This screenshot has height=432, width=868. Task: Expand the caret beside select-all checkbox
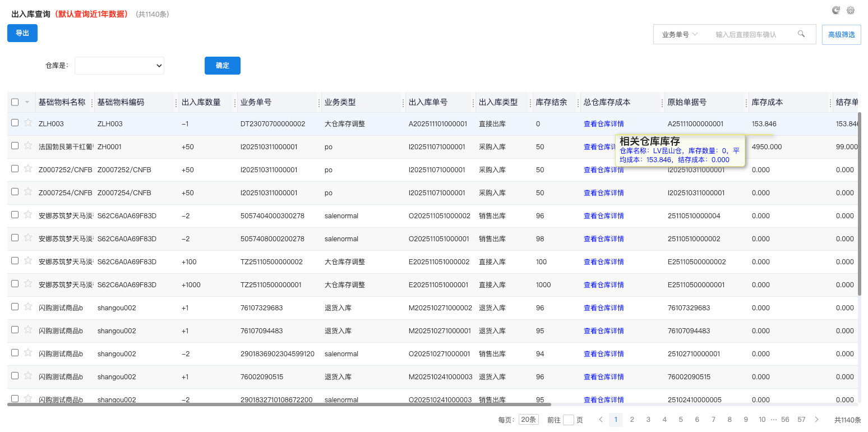[x=27, y=102]
